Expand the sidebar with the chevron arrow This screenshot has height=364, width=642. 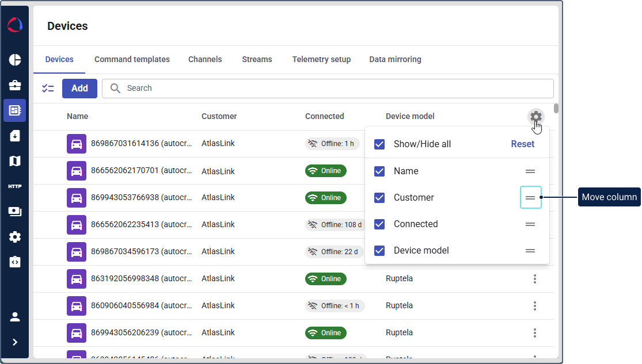pos(15,342)
